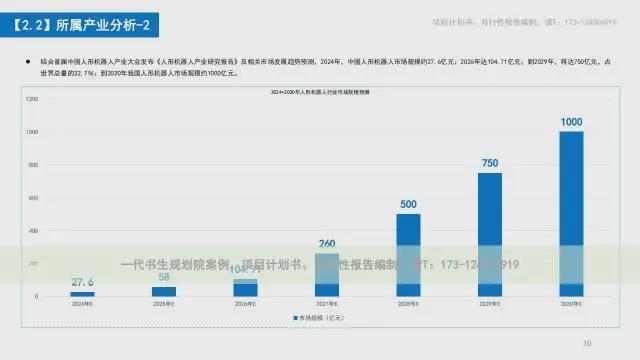Click the bullet paragraph about 人形机器人 market

(325, 67)
